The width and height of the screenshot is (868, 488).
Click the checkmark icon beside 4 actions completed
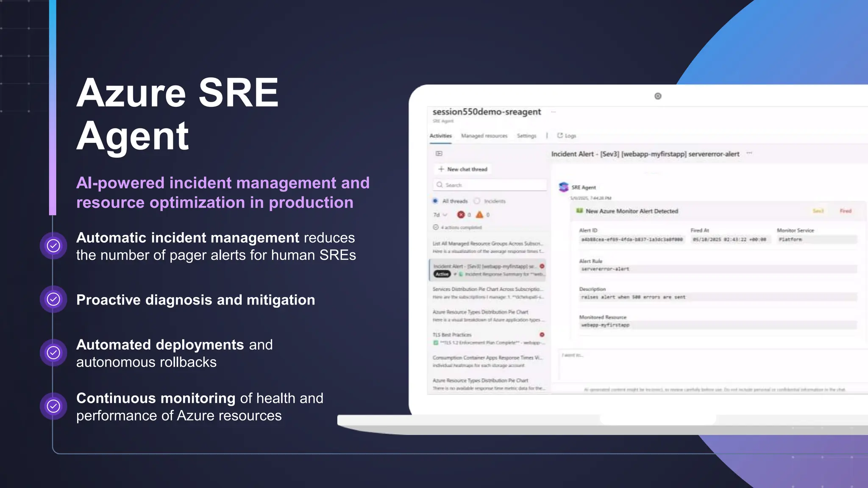point(435,227)
